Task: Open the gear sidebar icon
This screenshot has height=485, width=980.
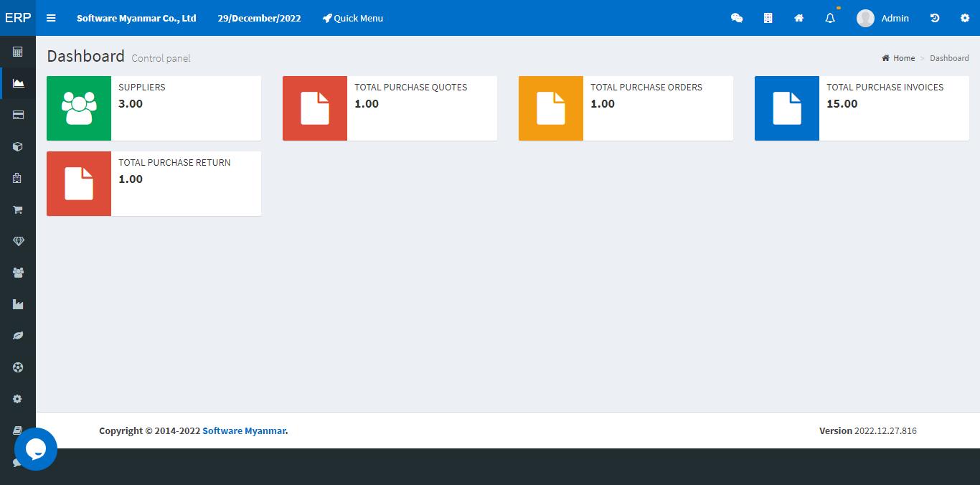Action: (18, 399)
